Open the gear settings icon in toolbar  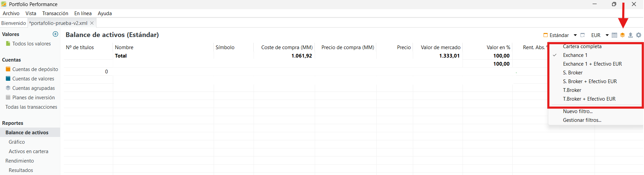point(639,35)
